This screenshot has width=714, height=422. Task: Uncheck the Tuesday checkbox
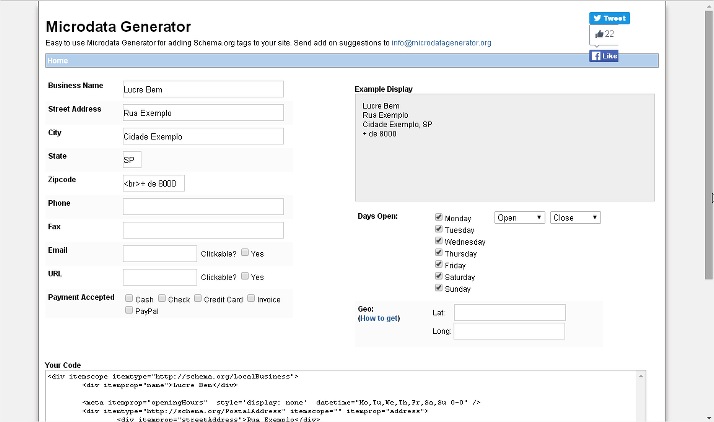click(x=439, y=229)
